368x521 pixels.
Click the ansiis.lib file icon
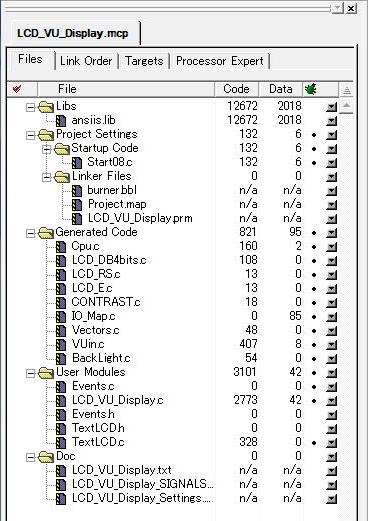[61, 120]
